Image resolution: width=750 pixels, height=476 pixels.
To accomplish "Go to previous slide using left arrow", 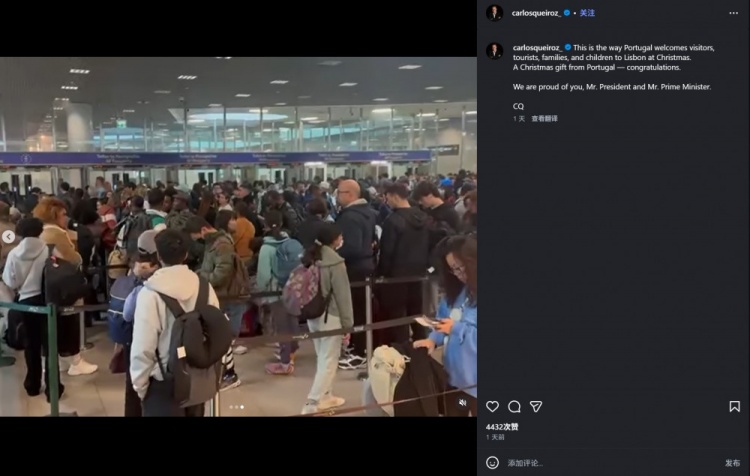I will (x=8, y=237).
